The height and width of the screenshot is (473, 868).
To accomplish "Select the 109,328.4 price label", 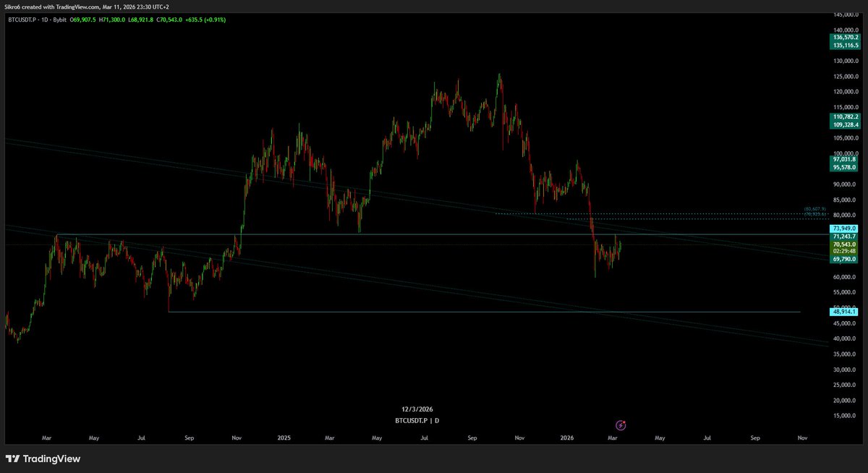I will (845, 124).
